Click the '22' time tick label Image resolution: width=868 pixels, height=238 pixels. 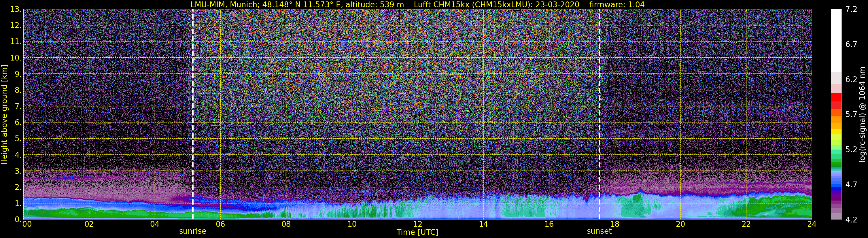point(746,224)
